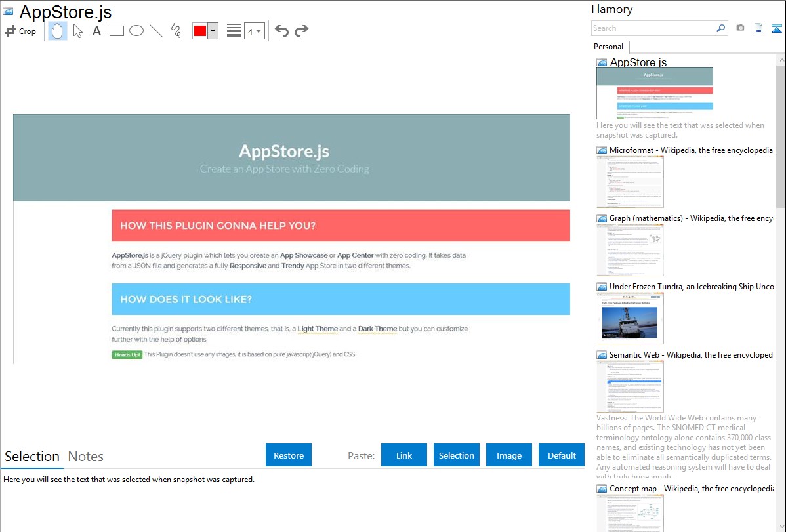Click the selected-text placeholder in Selection pane

pos(129,480)
